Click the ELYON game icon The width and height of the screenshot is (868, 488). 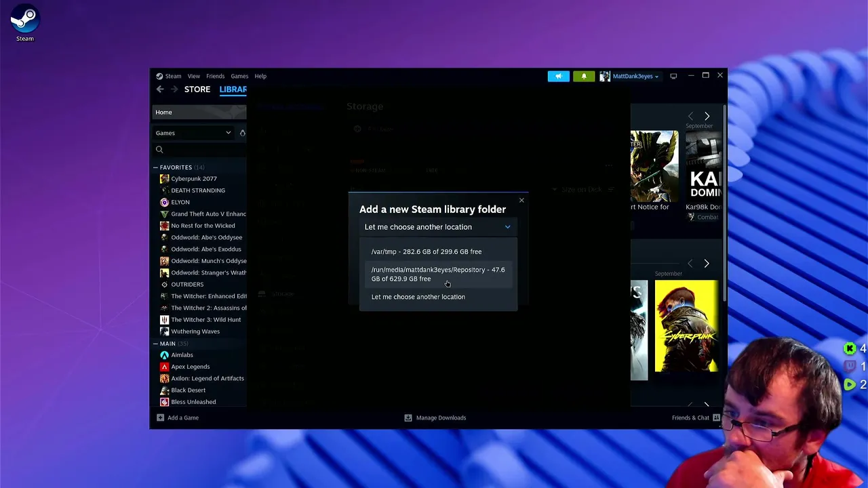pyautogui.click(x=164, y=202)
